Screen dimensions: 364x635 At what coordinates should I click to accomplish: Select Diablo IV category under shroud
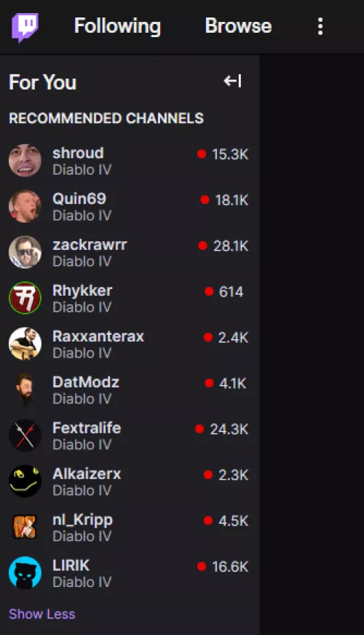82,170
